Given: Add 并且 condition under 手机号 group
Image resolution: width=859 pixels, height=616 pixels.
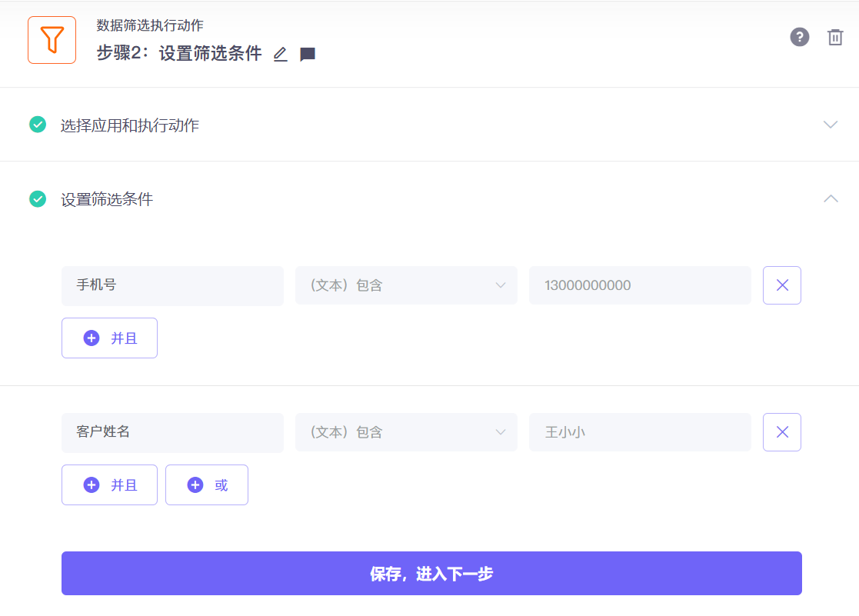Looking at the screenshot, I should point(109,338).
